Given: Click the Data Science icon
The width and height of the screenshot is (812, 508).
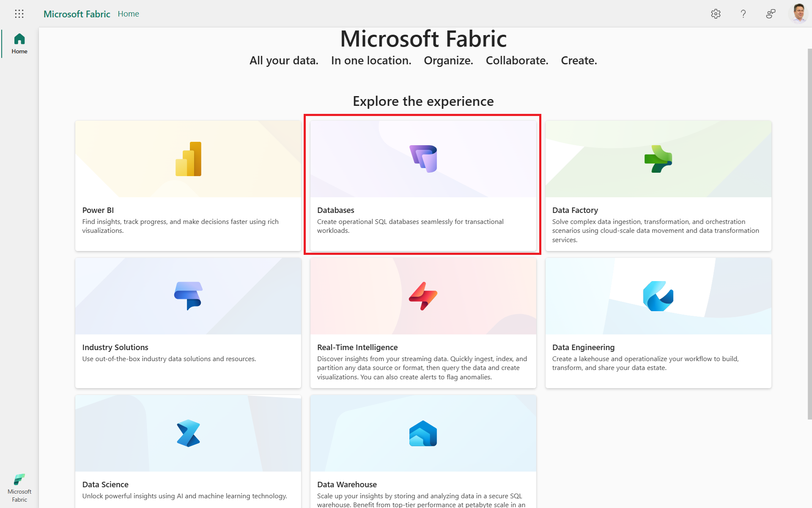Looking at the screenshot, I should tap(188, 433).
